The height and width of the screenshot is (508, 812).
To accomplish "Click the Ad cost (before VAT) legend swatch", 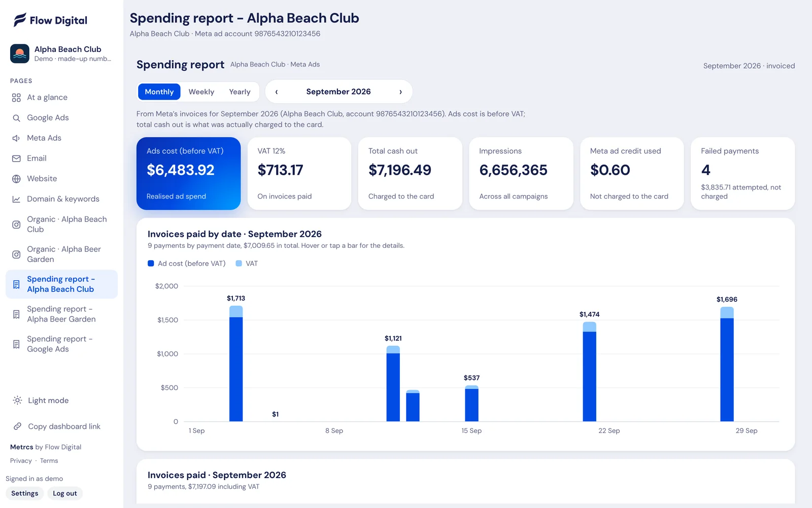I will 151,264.
